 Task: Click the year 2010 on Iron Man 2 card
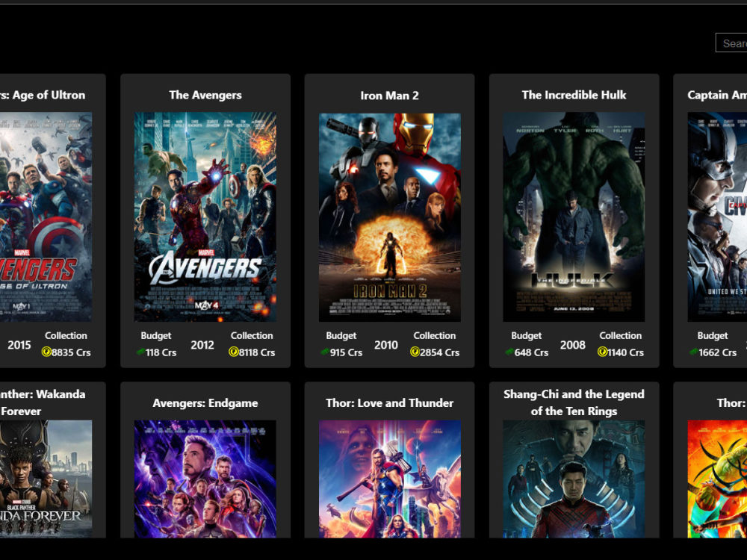tap(386, 345)
